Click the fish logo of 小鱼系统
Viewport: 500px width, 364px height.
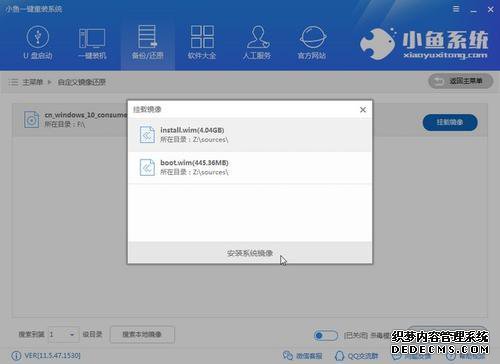(377, 44)
